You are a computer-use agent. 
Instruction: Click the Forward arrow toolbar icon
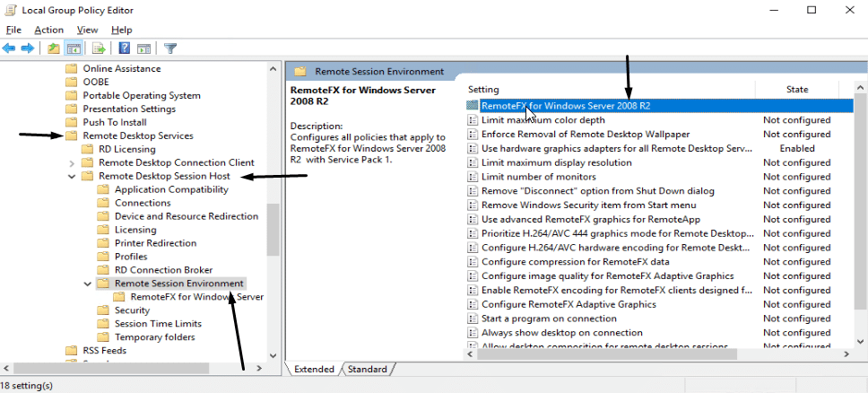coord(28,48)
